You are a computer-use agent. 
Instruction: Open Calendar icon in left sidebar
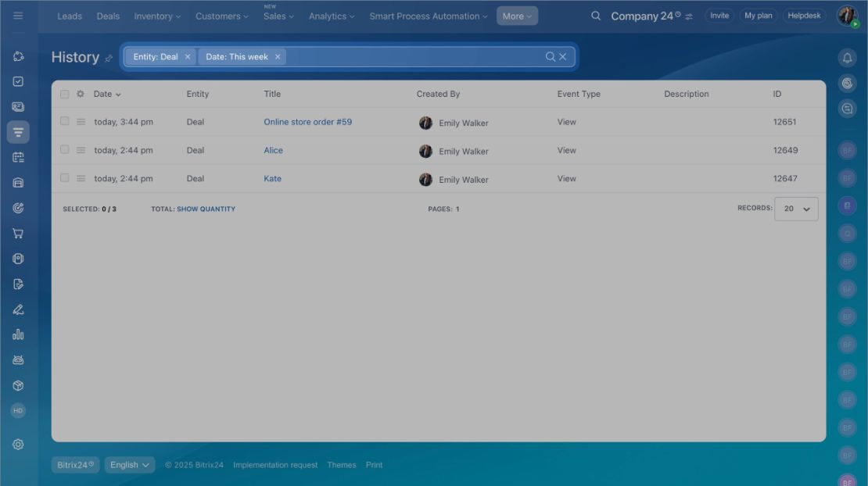pos(18,158)
